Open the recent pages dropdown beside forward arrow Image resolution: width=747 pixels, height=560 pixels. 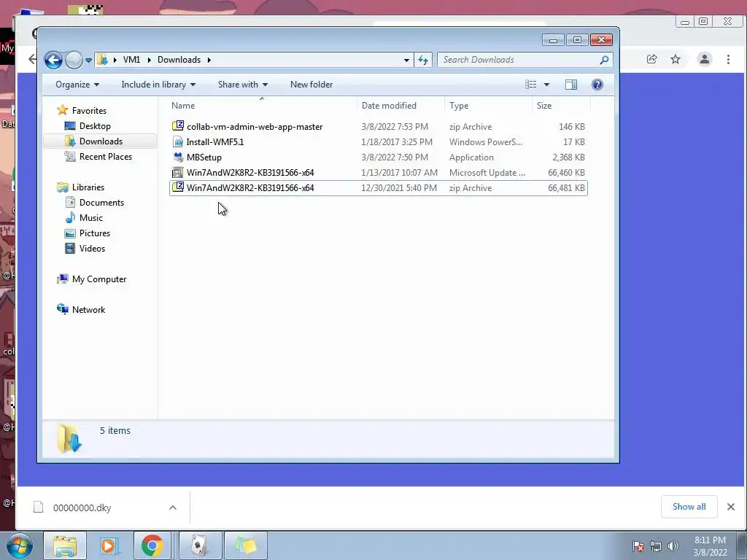coord(88,61)
